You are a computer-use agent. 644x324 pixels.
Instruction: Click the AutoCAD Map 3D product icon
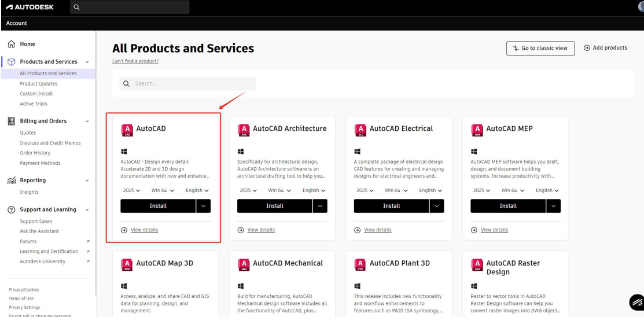(x=127, y=265)
